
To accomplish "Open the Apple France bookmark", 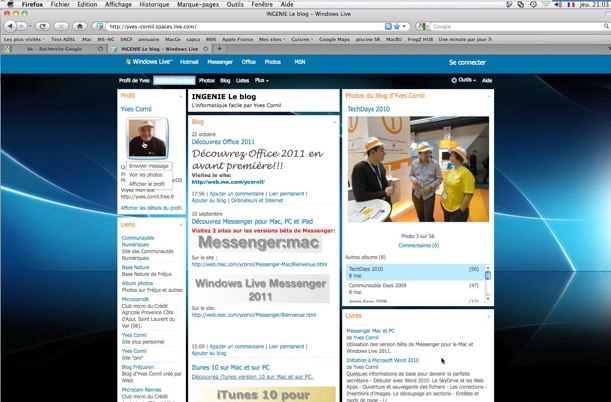I will [237, 39].
